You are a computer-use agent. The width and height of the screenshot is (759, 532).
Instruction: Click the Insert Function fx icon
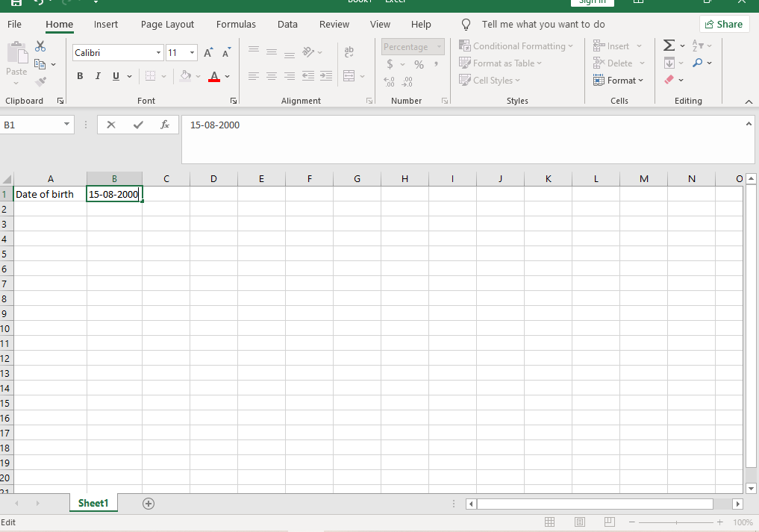pyautogui.click(x=165, y=125)
